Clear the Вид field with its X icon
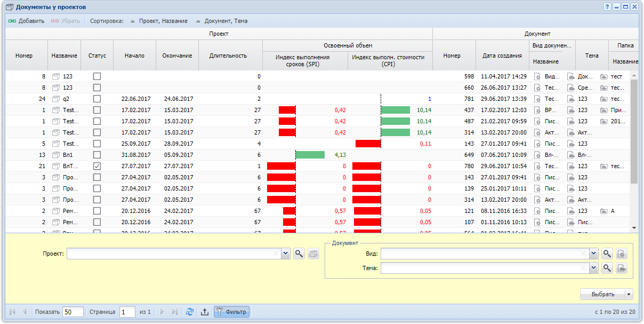The image size is (644, 324). point(584,254)
